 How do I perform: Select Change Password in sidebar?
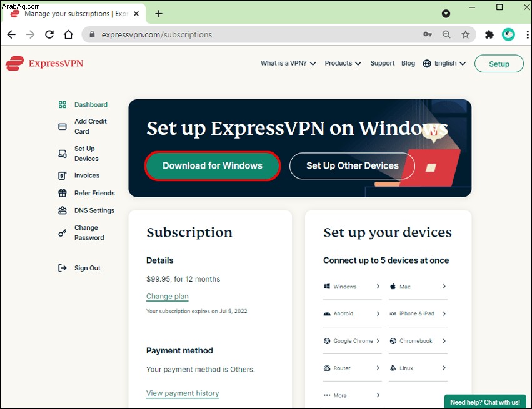(x=89, y=233)
